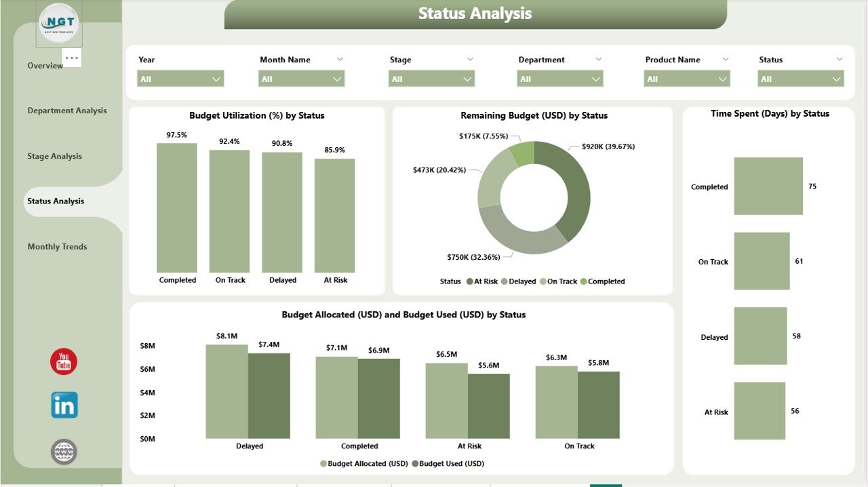868x487 pixels.
Task: Go to Department Analysis page
Action: pos(67,111)
